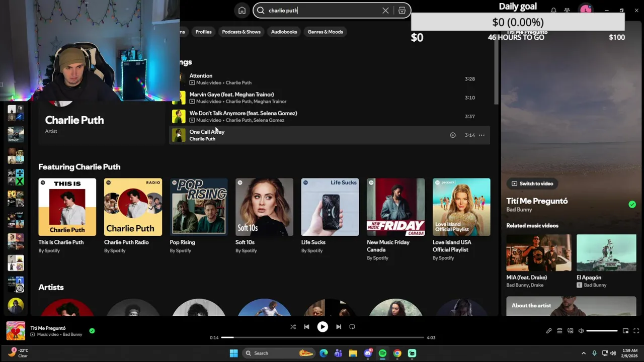Viewport: 644px width, 362px height.
Task: Open Google Chrome from the taskbar
Action: point(397,353)
